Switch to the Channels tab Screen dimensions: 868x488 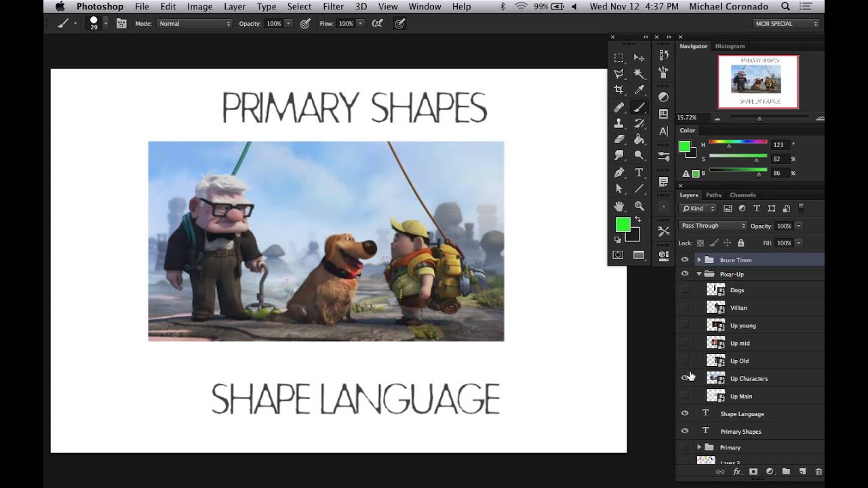click(x=743, y=195)
